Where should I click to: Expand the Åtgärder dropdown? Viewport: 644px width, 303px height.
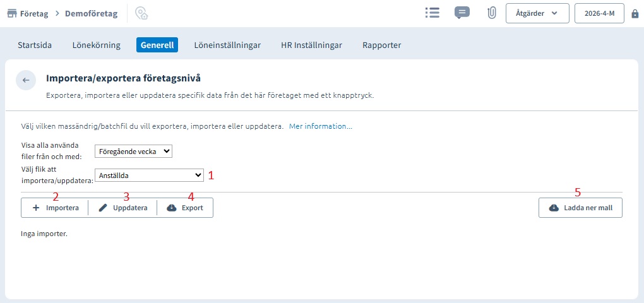(537, 13)
